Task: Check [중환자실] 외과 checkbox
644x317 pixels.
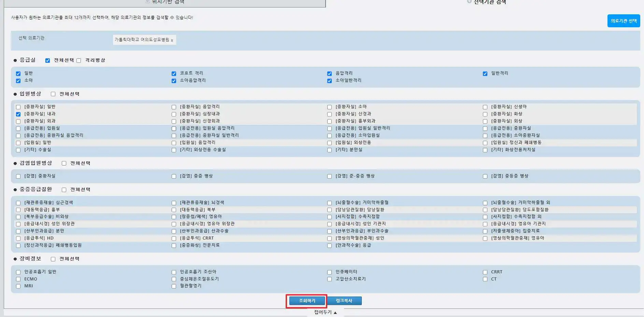Action: (x=18, y=121)
